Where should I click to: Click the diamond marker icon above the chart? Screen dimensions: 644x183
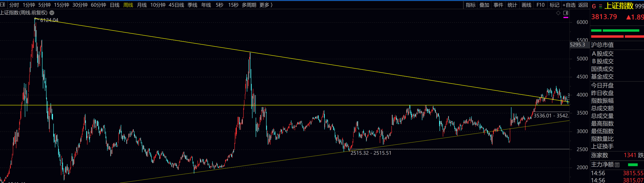(x=558, y=13)
